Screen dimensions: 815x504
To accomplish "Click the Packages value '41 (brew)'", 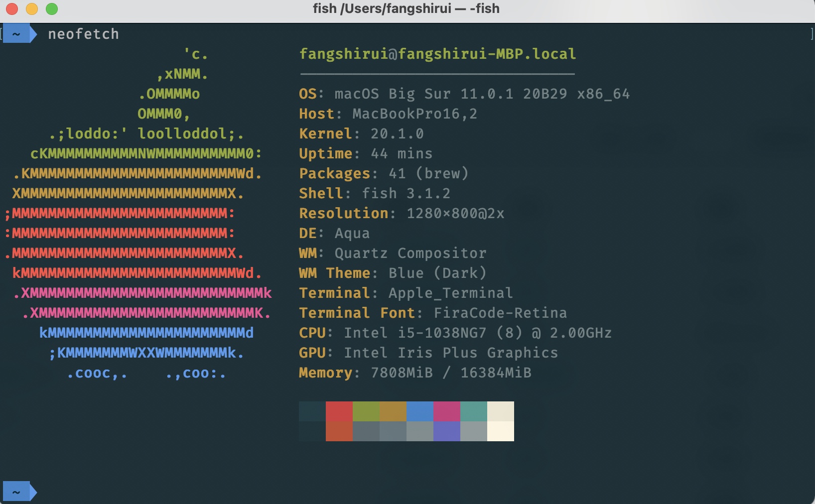I will tap(428, 173).
